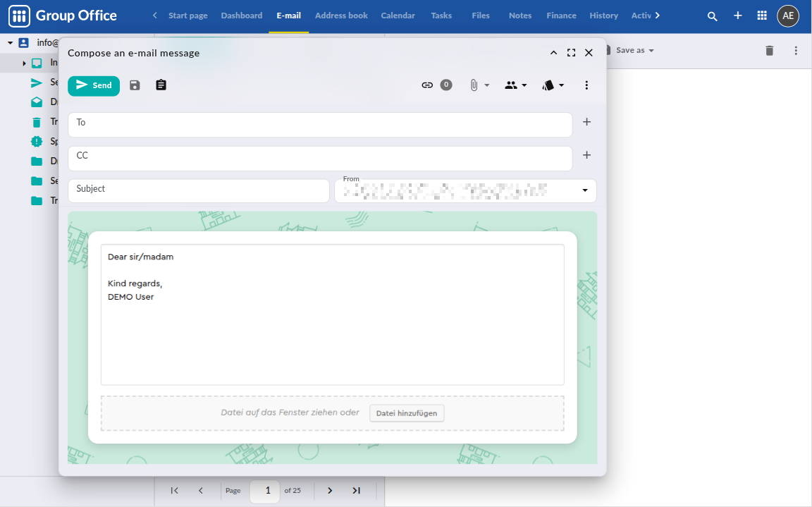Click in the Subject field
The height and width of the screenshot is (507, 812).
pyautogui.click(x=198, y=190)
